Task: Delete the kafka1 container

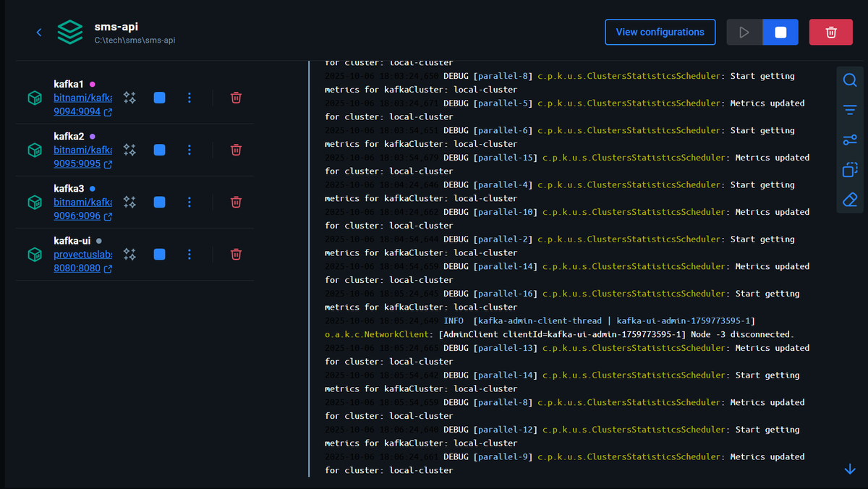Action: [236, 98]
